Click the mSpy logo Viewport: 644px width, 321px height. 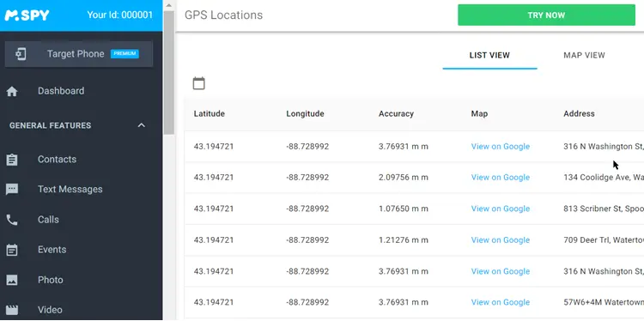27,15
